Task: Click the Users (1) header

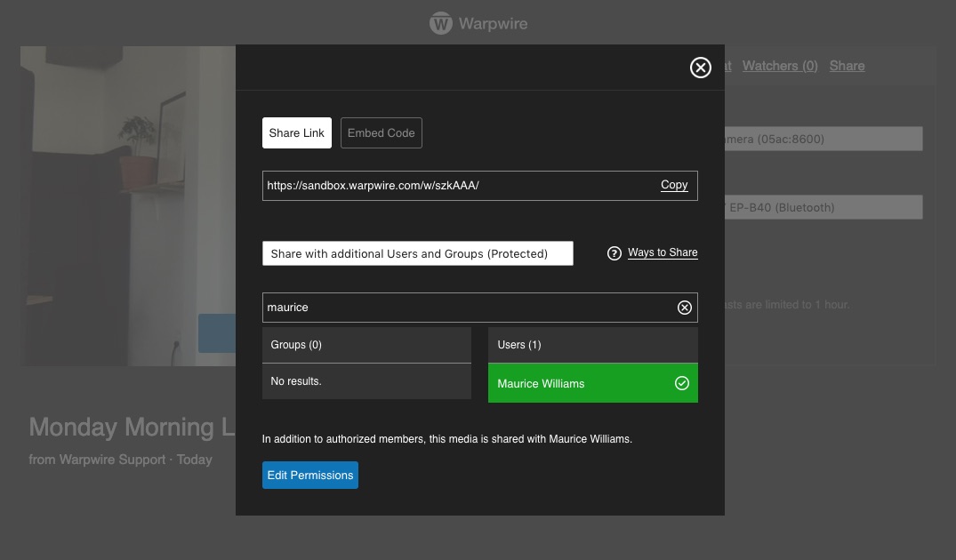Action: click(x=592, y=345)
